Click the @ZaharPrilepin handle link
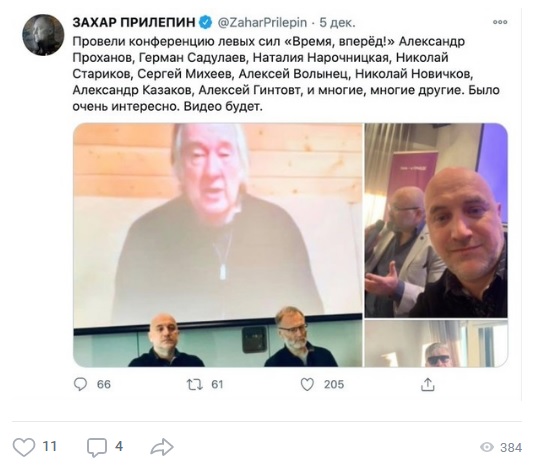The height and width of the screenshot is (470, 539). (x=262, y=23)
